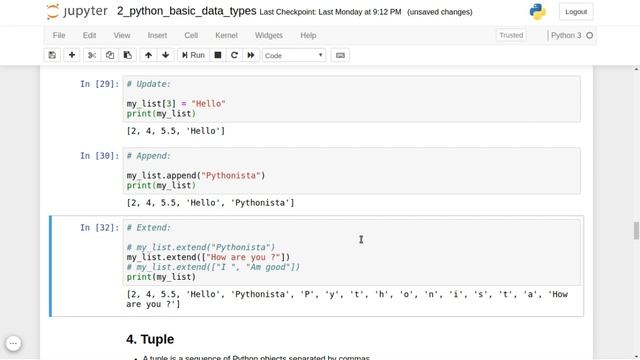Click into the Update code cell In [29]

tap(351, 99)
